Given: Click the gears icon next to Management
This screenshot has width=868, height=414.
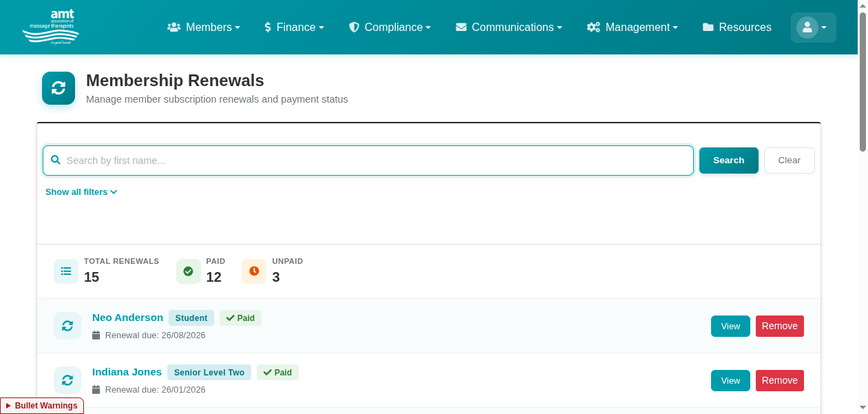Looking at the screenshot, I should [593, 27].
